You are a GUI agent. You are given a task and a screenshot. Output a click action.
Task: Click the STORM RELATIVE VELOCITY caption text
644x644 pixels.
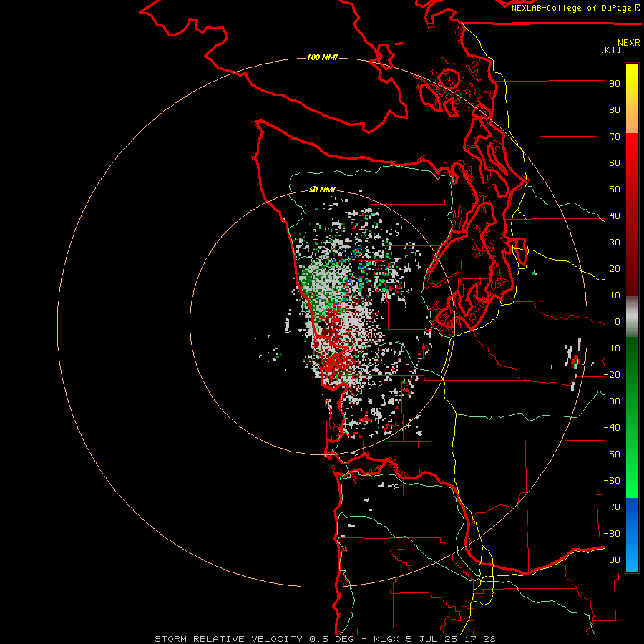coord(230,639)
